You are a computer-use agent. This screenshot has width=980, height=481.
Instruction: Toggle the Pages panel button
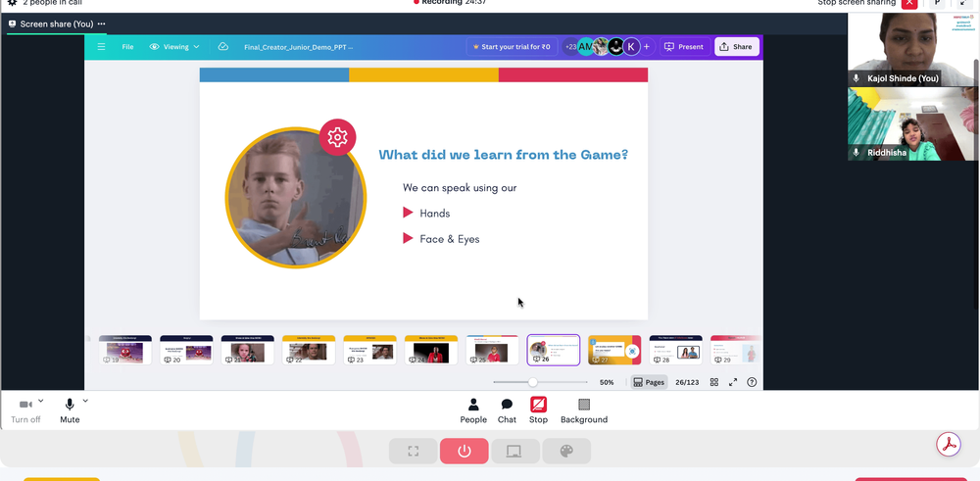point(649,382)
